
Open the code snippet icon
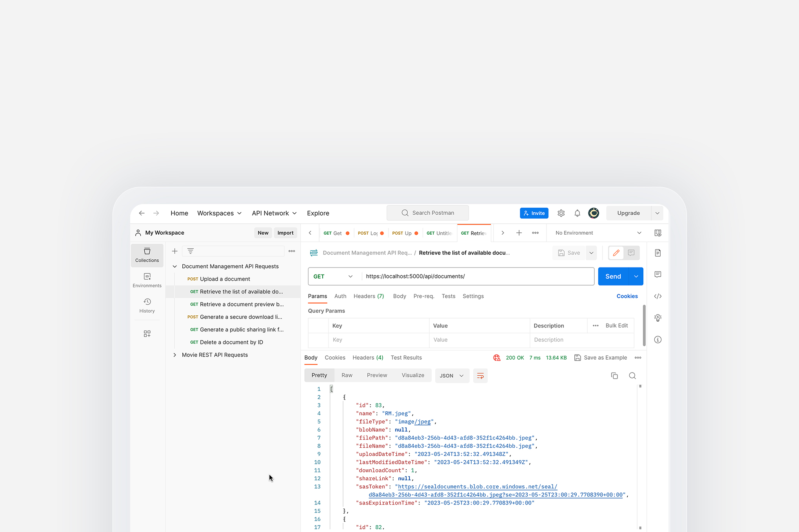(x=658, y=296)
